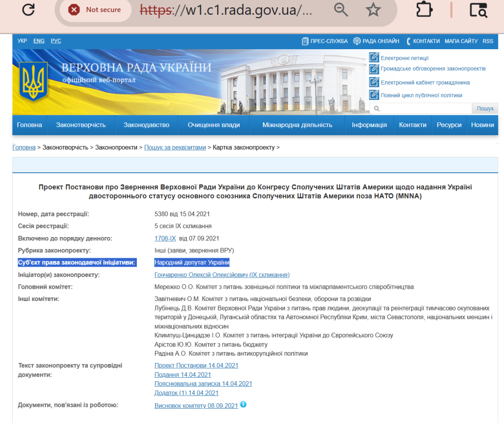Open the Контакти navigation menu item
This screenshot has height=423, width=504.
pos(413,125)
